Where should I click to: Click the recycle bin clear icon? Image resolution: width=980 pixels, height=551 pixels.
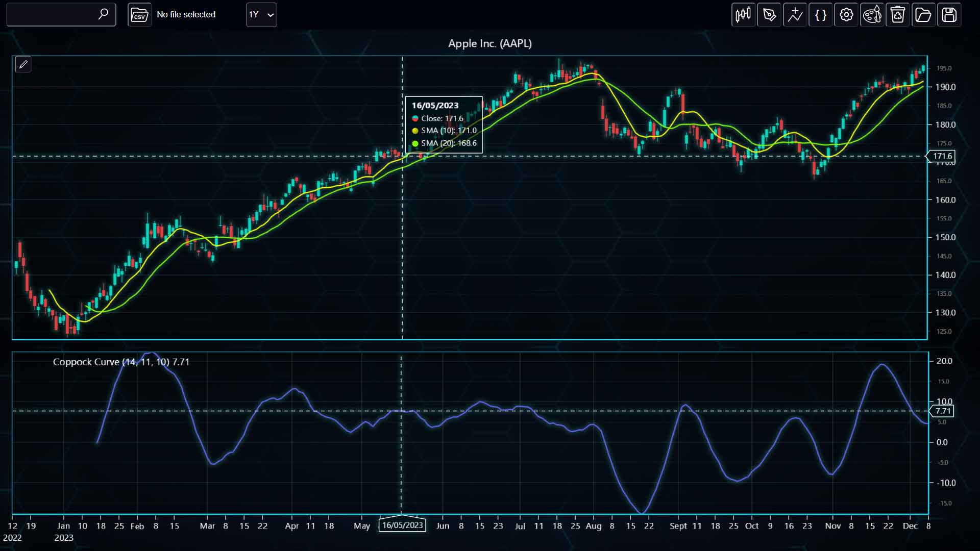898,15
